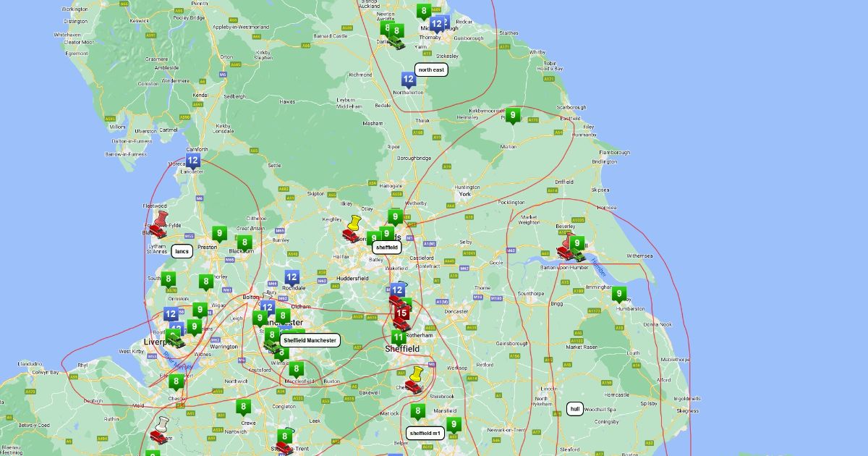The width and height of the screenshot is (868, 456).
Task: Select green 8 marker at Blackburn
Action: (244, 242)
